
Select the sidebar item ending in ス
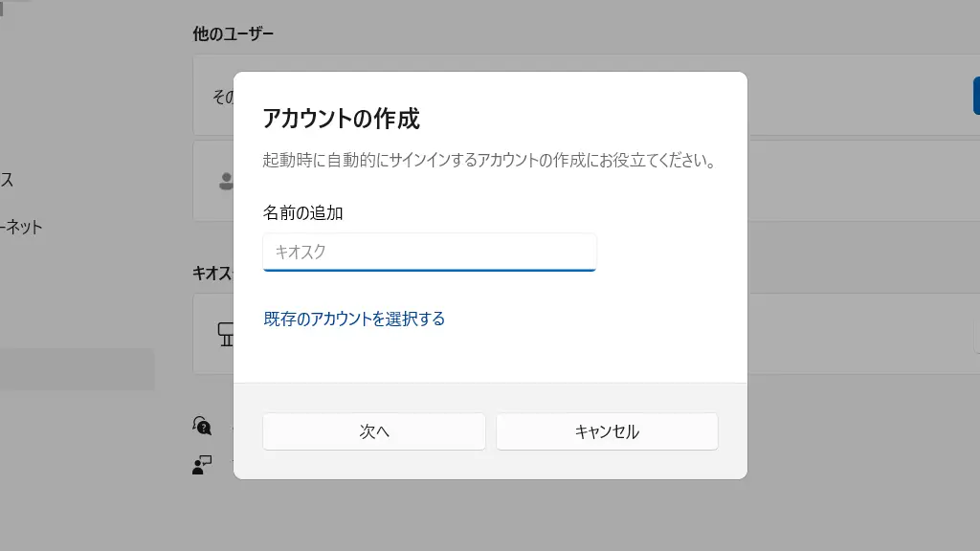tap(8, 180)
